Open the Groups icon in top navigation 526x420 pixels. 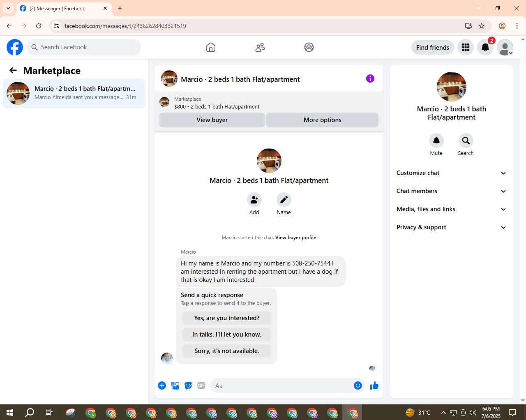click(x=309, y=47)
